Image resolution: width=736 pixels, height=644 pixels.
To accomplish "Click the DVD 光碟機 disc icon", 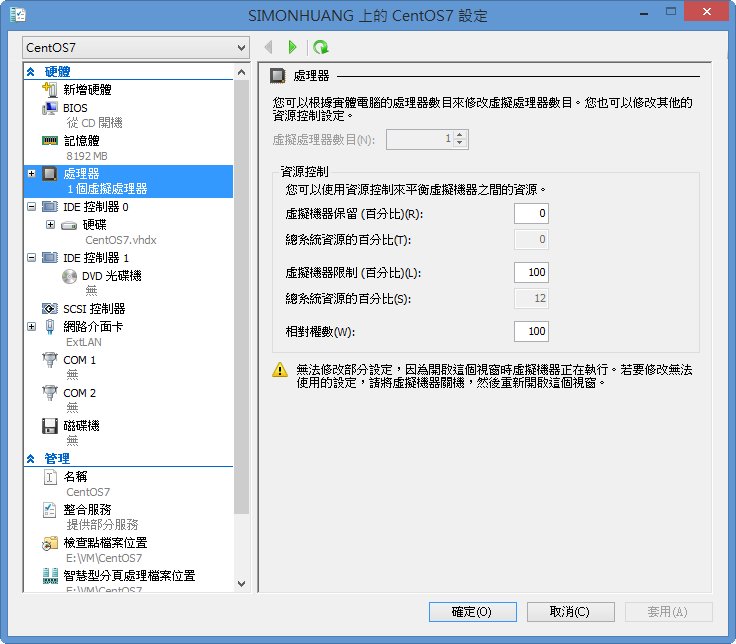I will coord(69,276).
